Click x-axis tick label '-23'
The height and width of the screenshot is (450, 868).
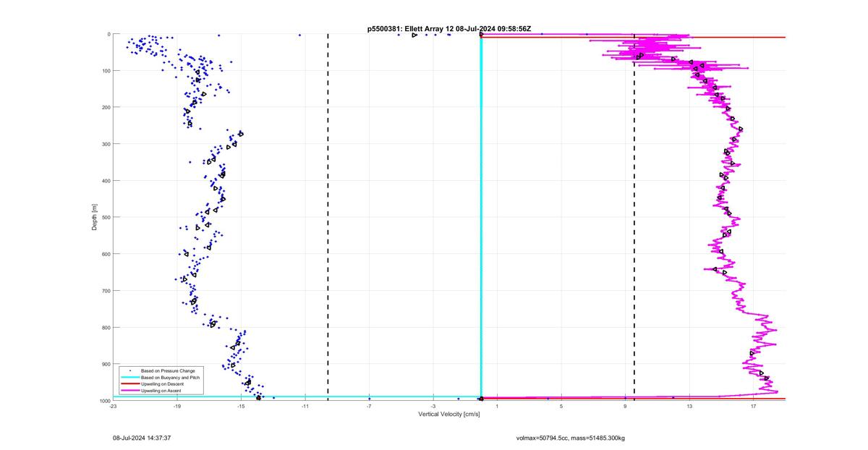[x=113, y=406]
